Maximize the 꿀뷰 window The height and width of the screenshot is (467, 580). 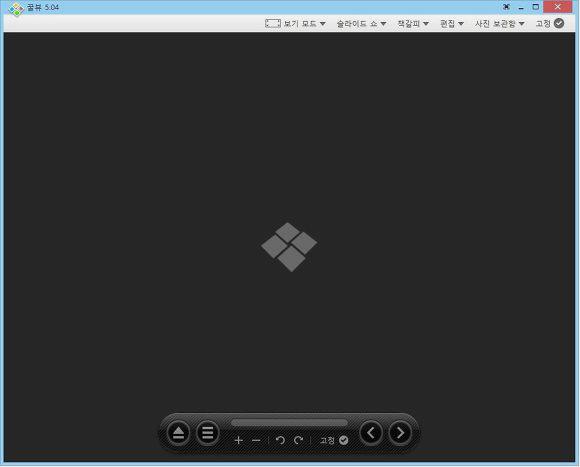point(536,7)
